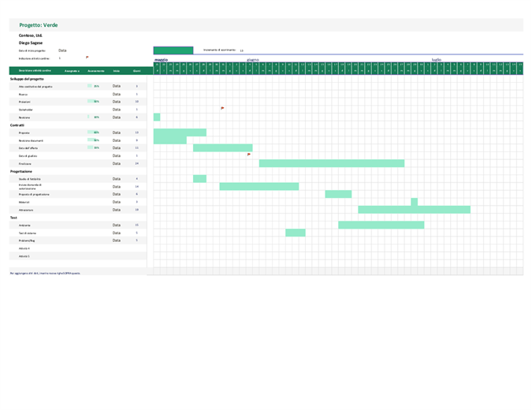Select the 'Proposta di progettazione' task name
The height and width of the screenshot is (410, 532).
(34, 195)
